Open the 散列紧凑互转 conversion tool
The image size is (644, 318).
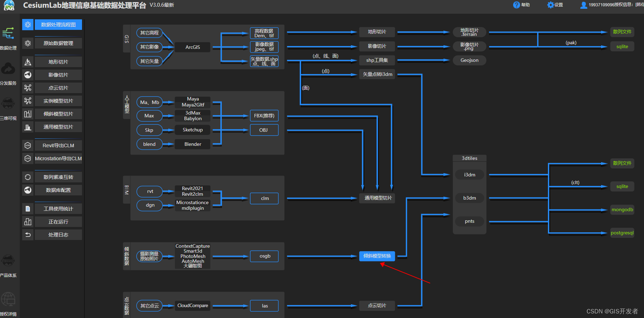click(58, 177)
